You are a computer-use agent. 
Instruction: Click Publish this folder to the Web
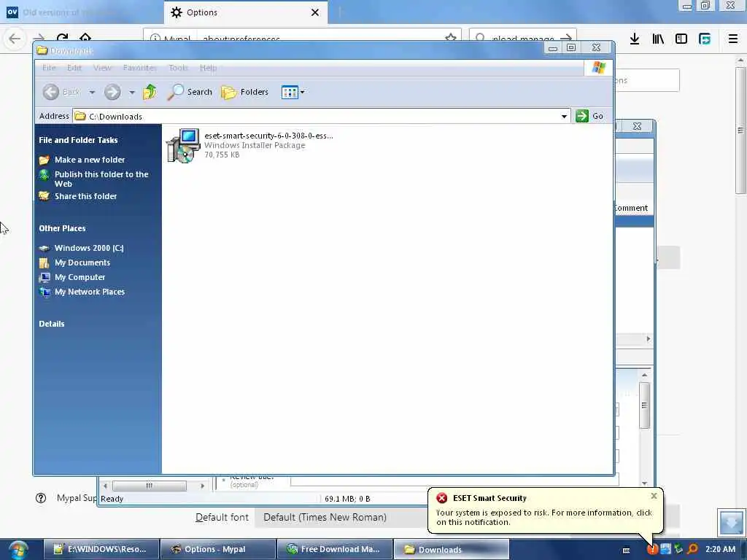[x=101, y=179]
